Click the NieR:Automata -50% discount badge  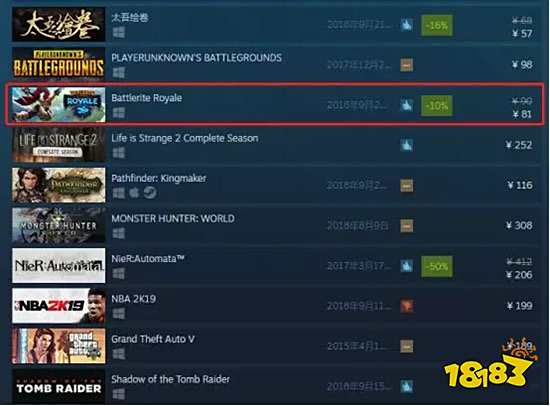click(x=437, y=266)
